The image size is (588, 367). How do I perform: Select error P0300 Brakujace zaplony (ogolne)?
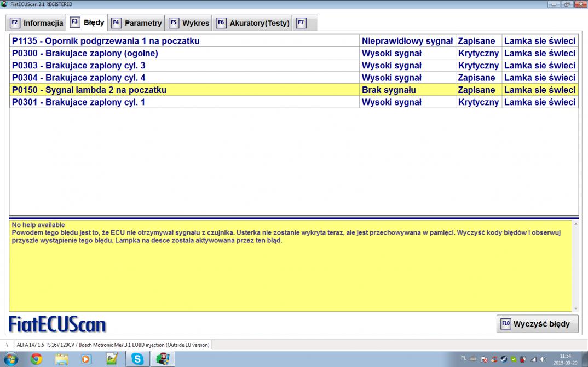[293, 53]
